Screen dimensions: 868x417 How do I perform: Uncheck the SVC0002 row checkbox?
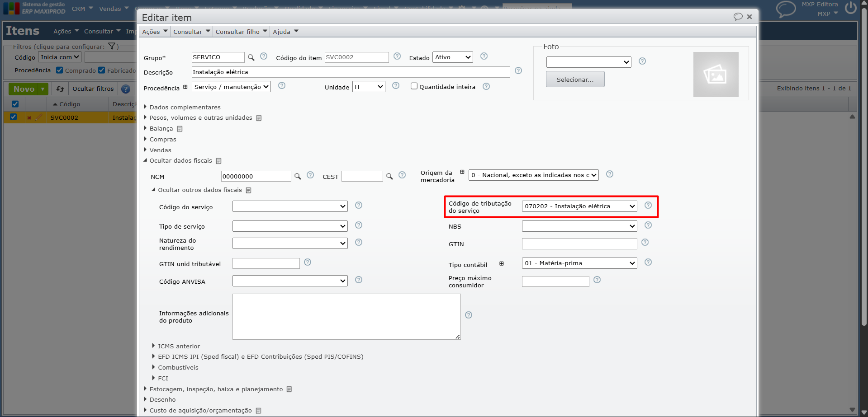coord(14,117)
